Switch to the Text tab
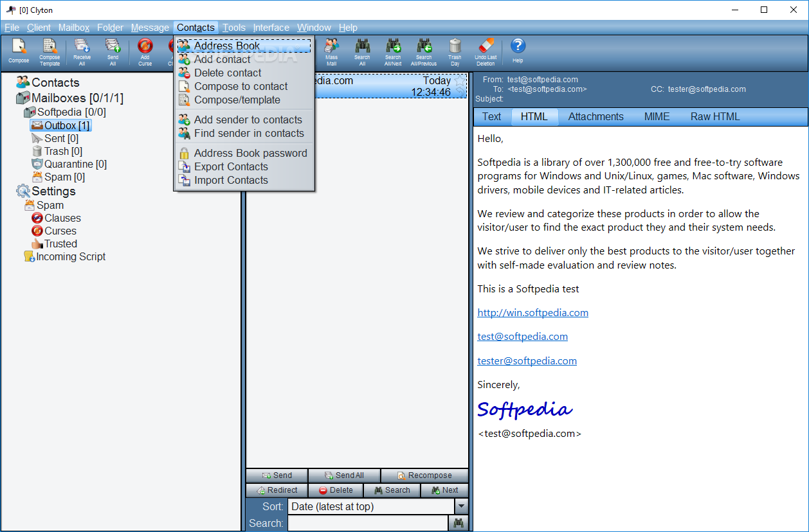Viewport: 809px width, 532px height. [x=491, y=116]
